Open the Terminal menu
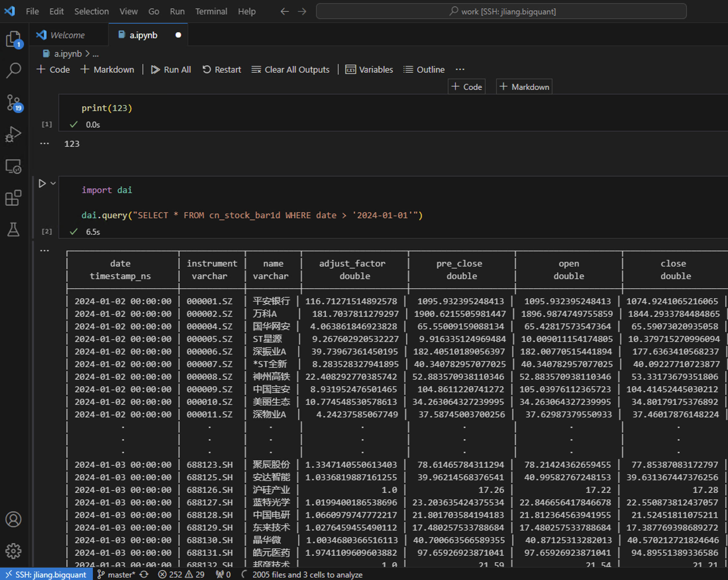Viewport: 728px width, 580px height. tap(211, 12)
